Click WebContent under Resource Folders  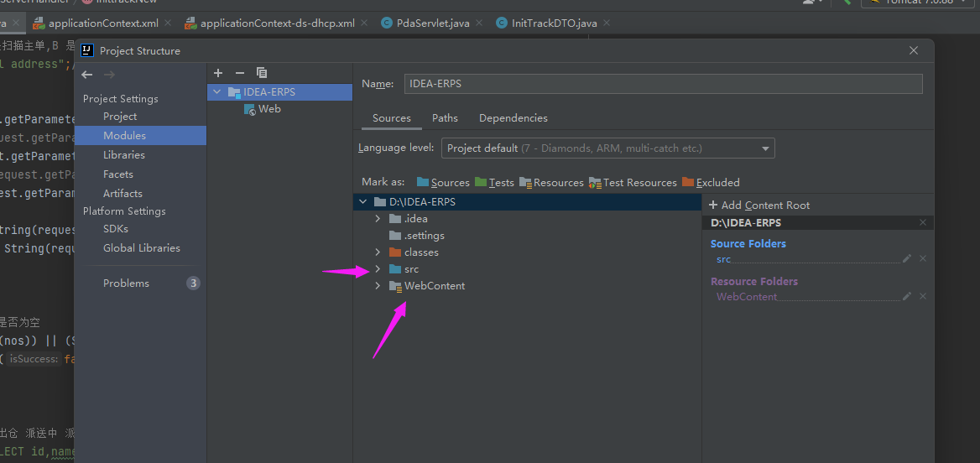(746, 297)
